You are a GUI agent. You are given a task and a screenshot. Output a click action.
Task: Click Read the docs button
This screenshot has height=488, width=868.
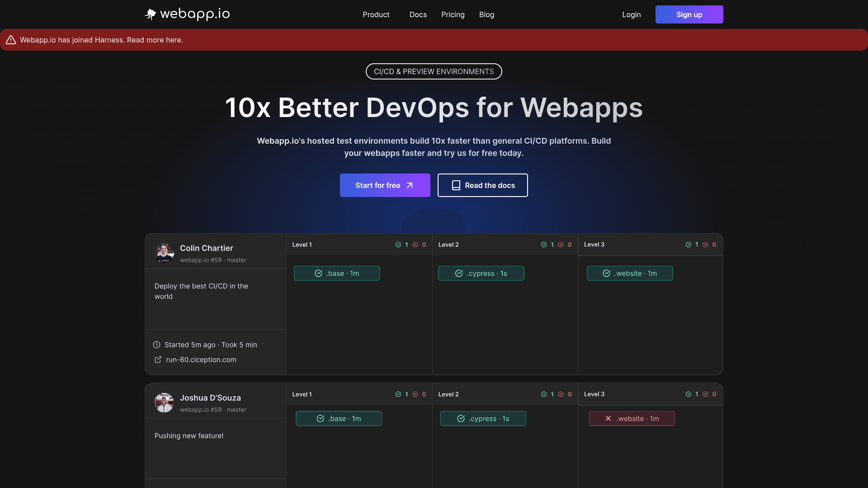pyautogui.click(x=482, y=185)
